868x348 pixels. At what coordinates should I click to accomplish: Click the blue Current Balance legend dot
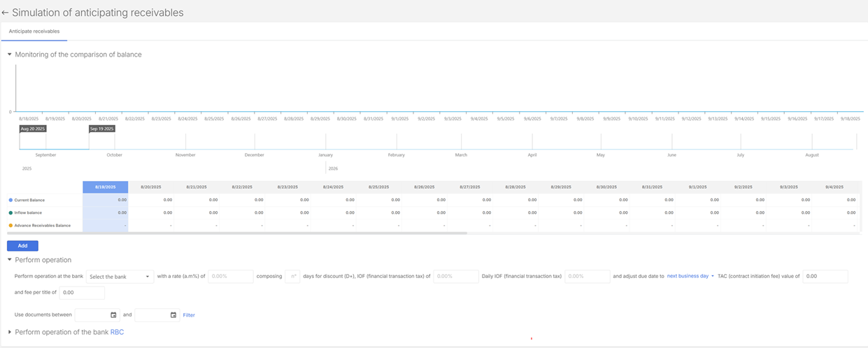coord(10,200)
